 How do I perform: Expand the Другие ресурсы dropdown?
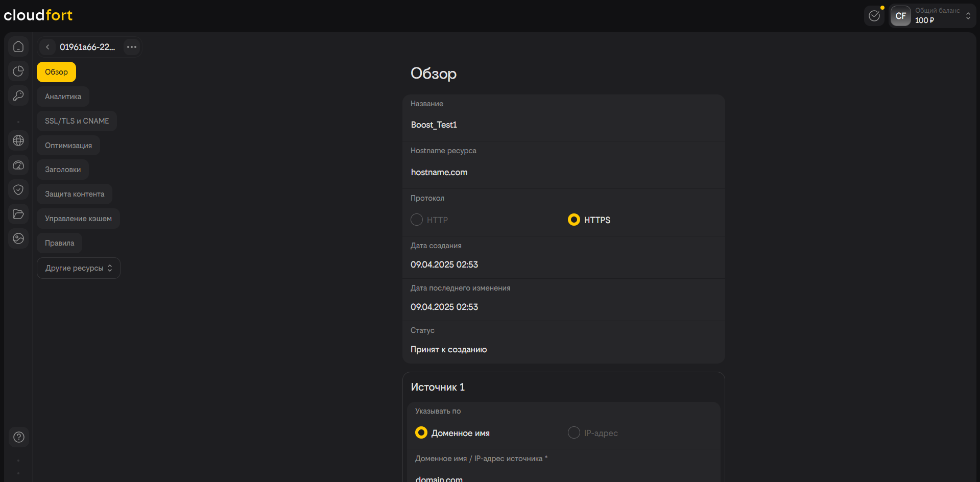[x=79, y=268]
